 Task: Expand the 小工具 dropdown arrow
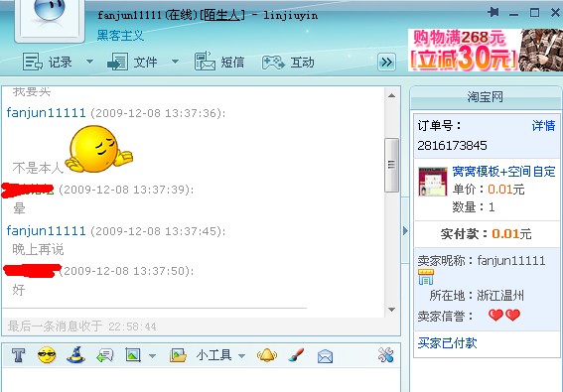click(x=241, y=355)
